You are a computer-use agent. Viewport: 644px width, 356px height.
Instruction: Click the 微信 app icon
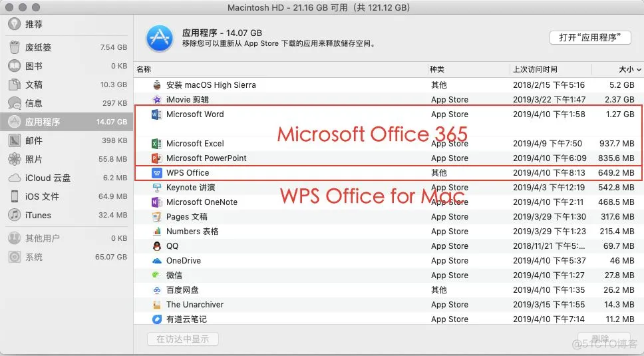pos(156,275)
